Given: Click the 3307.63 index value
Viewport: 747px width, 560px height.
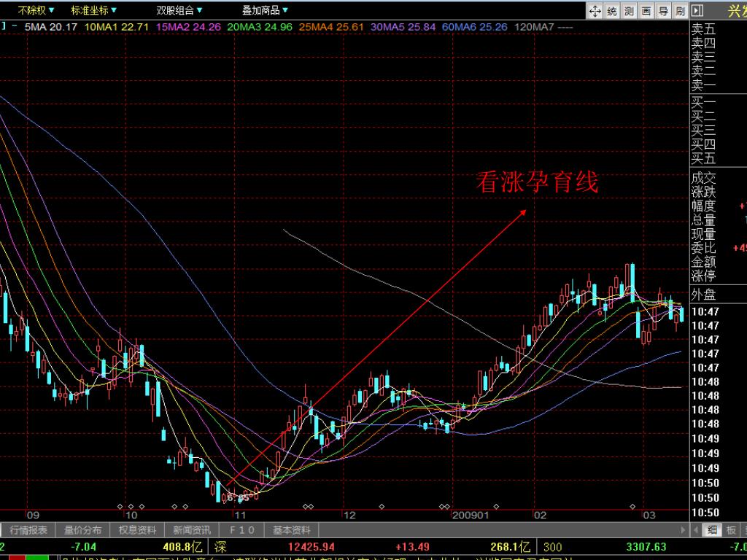Looking at the screenshot, I should tap(646, 547).
